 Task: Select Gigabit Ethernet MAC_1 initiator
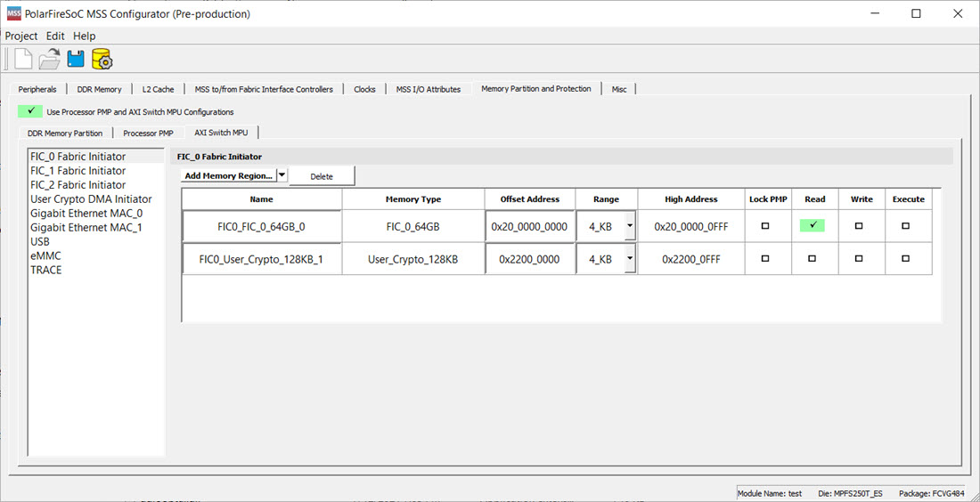(x=86, y=227)
